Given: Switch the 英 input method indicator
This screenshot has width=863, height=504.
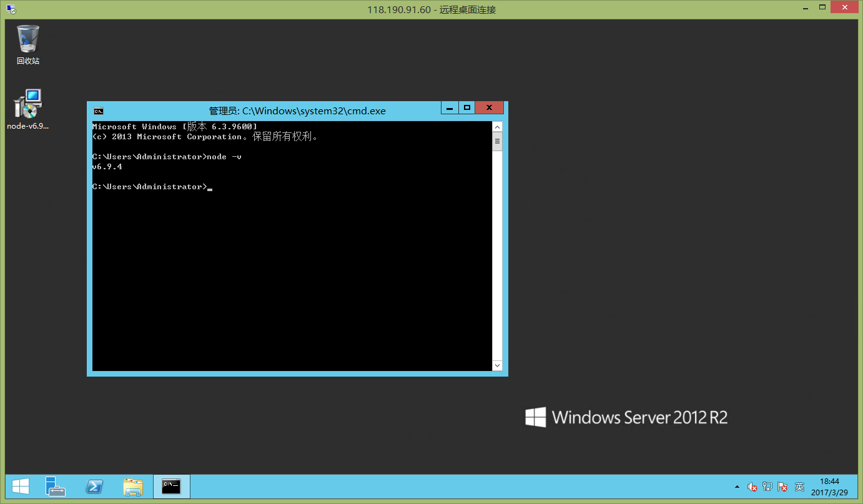Looking at the screenshot, I should click(x=799, y=487).
